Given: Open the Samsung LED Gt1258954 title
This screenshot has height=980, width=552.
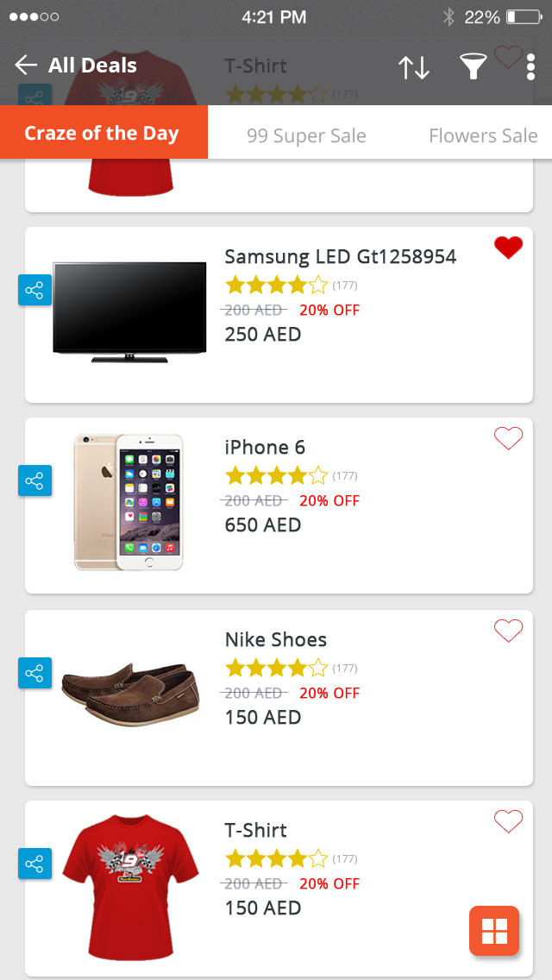Looking at the screenshot, I should click(x=340, y=256).
